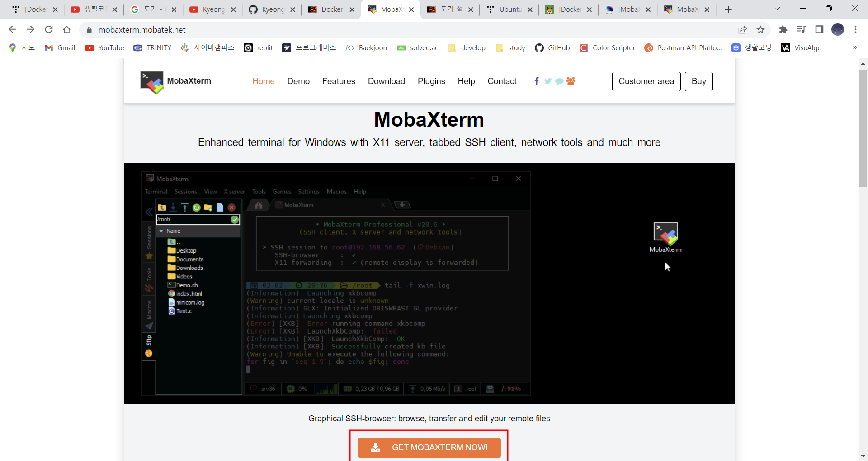Close the active MobaXterm tab
This screenshot has height=461, width=868.
[x=411, y=9]
